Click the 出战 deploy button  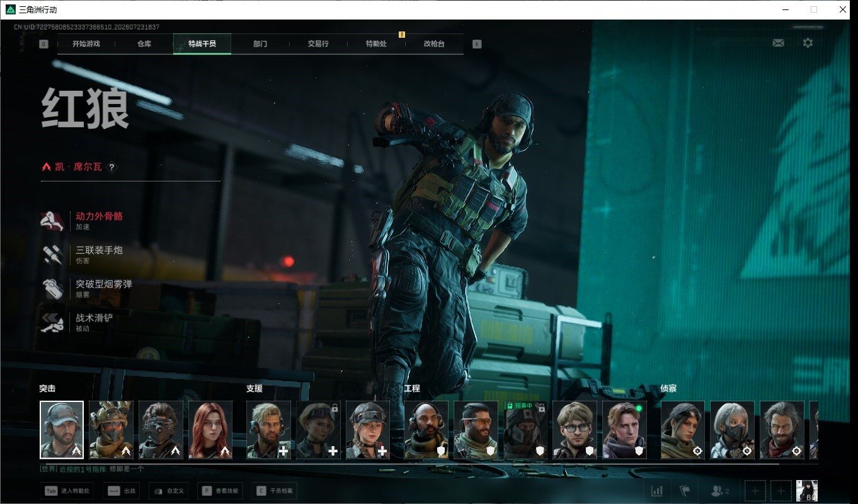(x=122, y=491)
